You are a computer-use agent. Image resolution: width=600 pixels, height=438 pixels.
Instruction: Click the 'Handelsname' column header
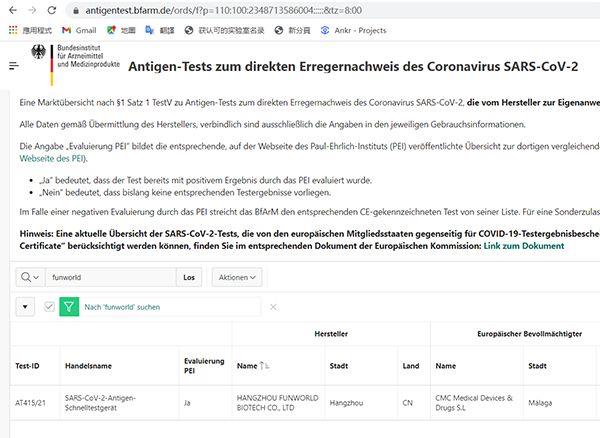point(88,366)
